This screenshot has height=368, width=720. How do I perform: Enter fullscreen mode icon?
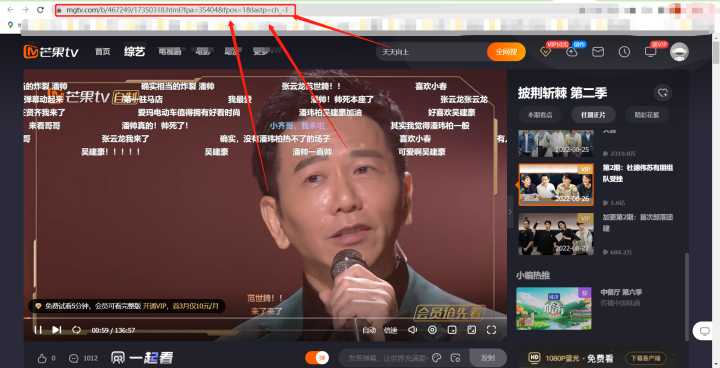pyautogui.click(x=491, y=330)
